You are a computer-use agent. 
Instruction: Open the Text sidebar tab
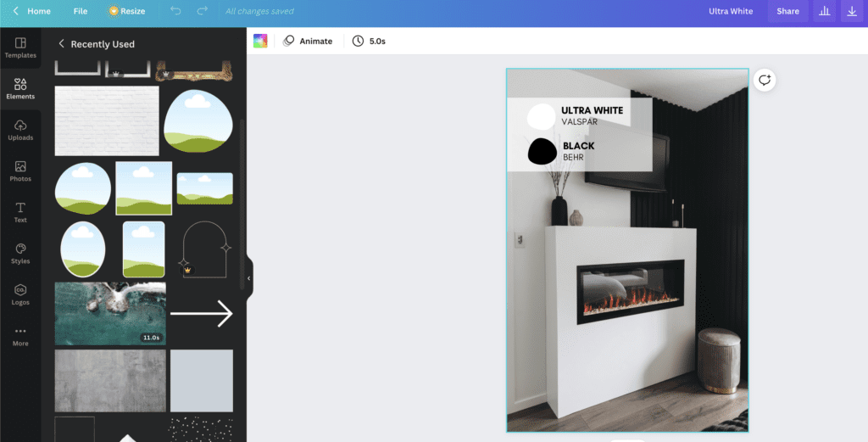20,213
